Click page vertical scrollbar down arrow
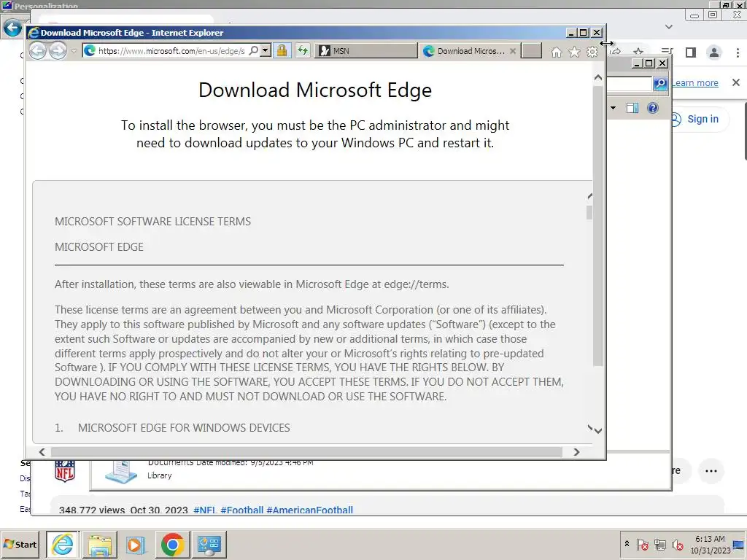This screenshot has height=560, width=747. (x=598, y=430)
